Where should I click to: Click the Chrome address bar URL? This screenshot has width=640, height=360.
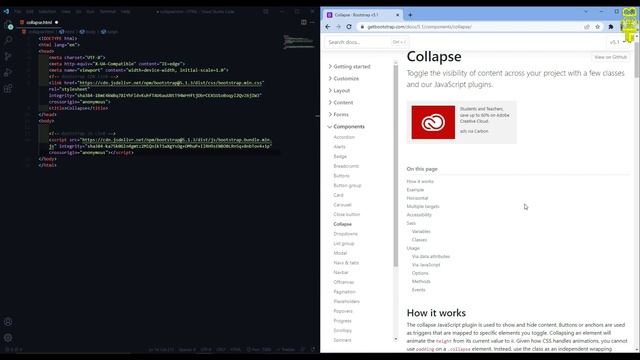click(420, 27)
